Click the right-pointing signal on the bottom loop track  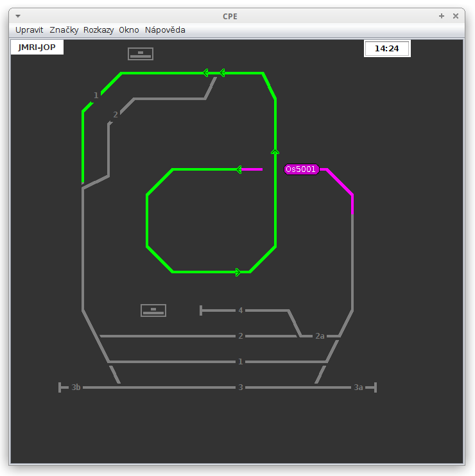[x=237, y=272]
